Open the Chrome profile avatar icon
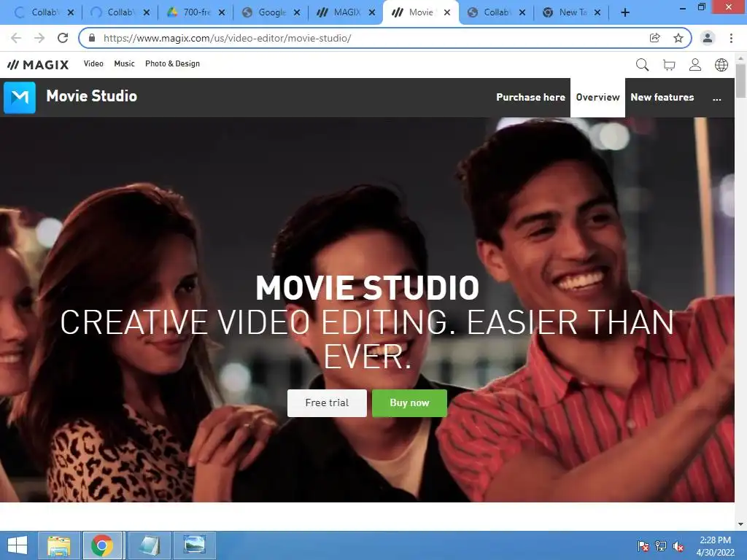 tap(708, 38)
